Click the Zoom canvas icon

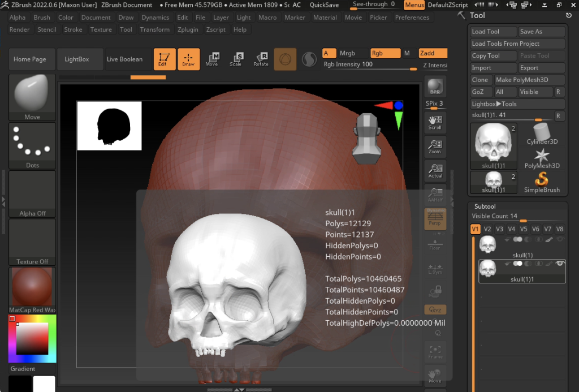435,147
